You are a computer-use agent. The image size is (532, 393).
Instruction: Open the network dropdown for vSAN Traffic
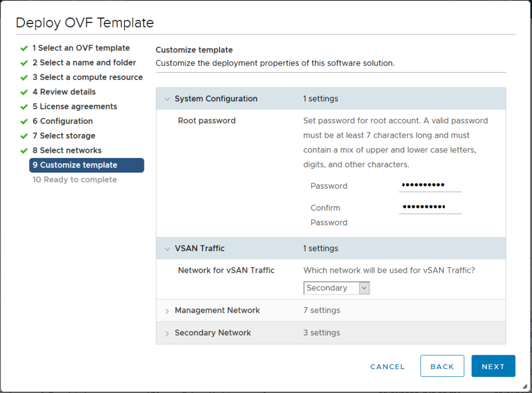click(364, 287)
